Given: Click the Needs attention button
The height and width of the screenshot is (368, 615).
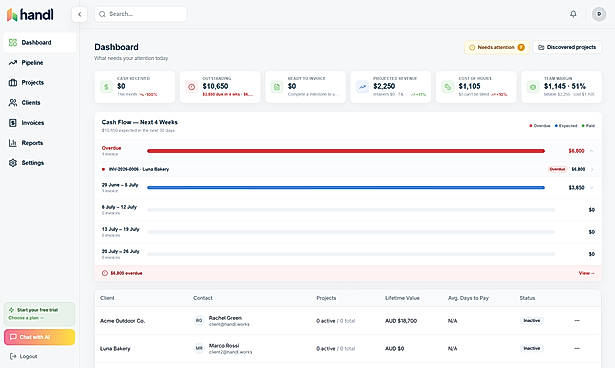Looking at the screenshot, I should pyautogui.click(x=497, y=47).
